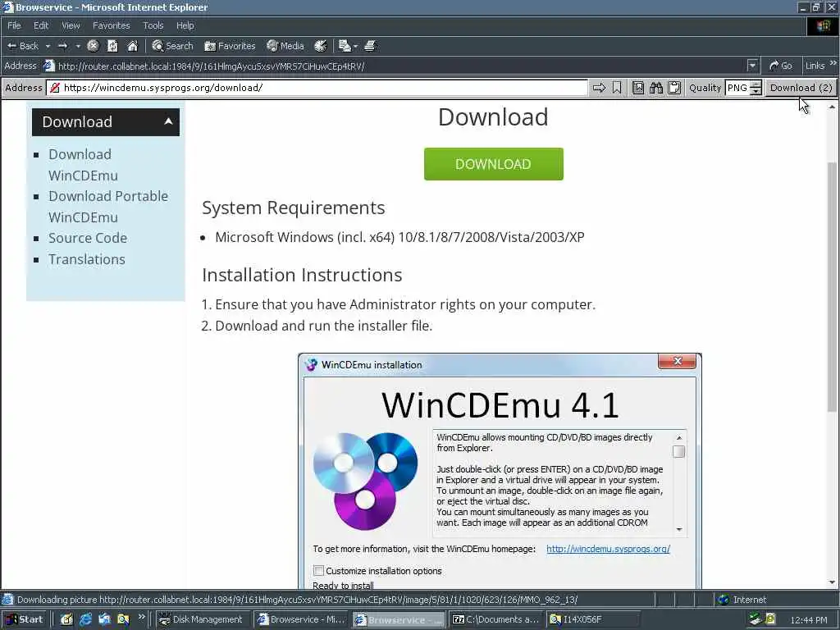Screen dimensions: 840x630
Task: Reload the page with the Refresh icon
Action: point(112,46)
